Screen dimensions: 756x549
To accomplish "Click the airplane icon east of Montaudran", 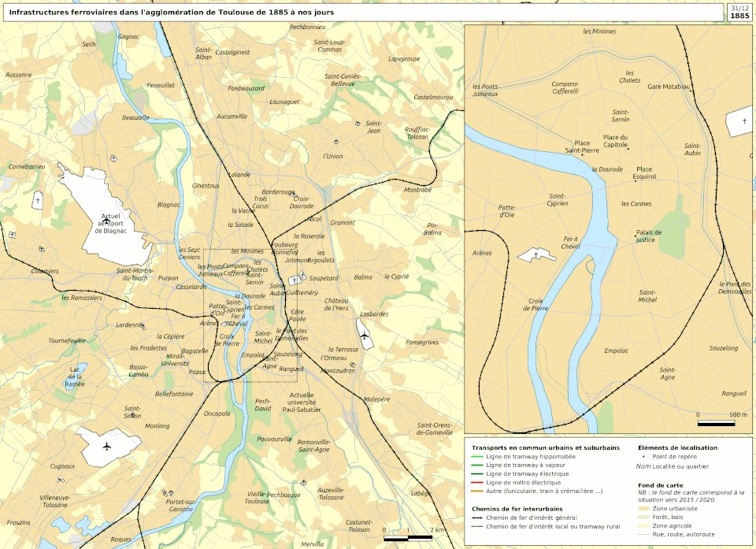I will [x=365, y=336].
